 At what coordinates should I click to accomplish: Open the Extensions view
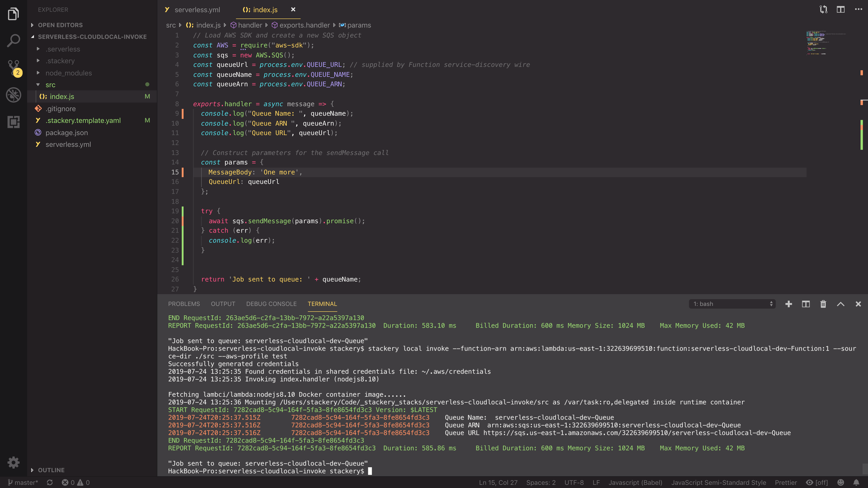pos(13,122)
